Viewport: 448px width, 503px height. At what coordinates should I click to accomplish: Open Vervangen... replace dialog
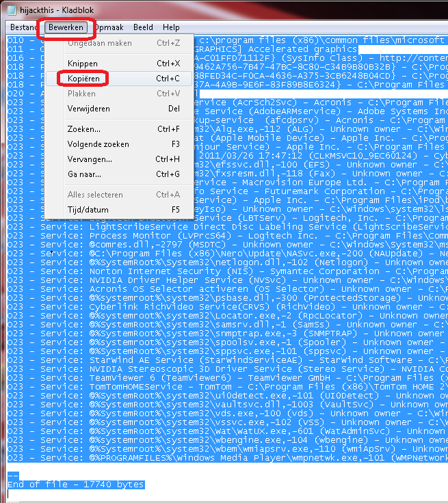pyautogui.click(x=119, y=159)
